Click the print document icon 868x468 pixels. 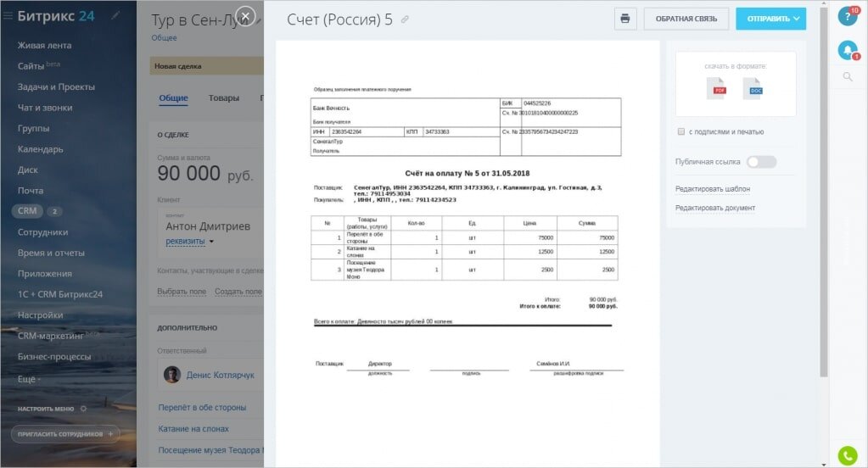click(x=625, y=19)
